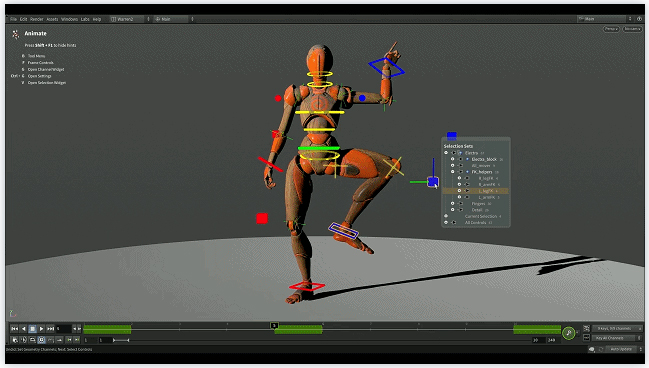
Task: Click the Animate tool icon
Action: tap(16, 34)
